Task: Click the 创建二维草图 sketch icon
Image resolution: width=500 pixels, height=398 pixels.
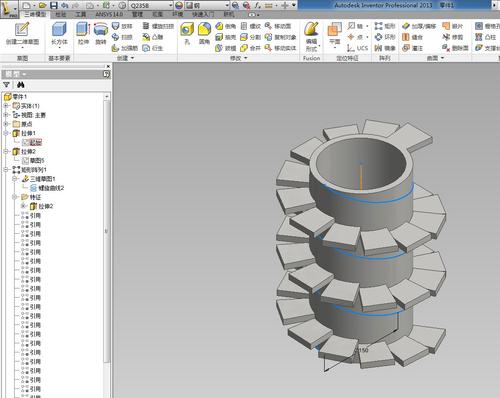Action: (x=22, y=33)
